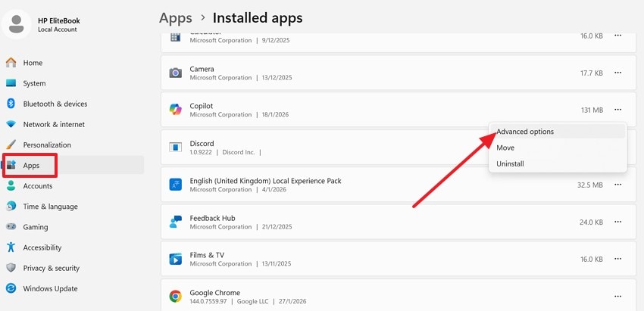This screenshot has width=644, height=311.
Task: Open three-dot menu for Feedback Hub
Action: coord(617,222)
